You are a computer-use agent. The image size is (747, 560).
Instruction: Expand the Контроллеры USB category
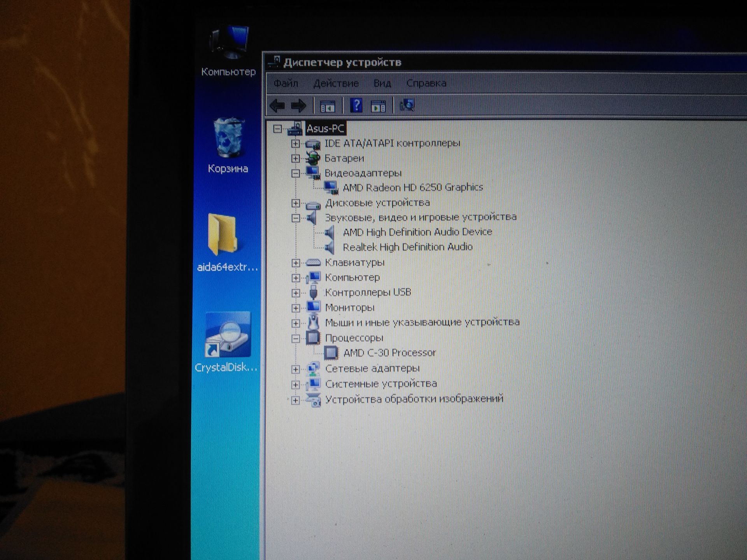(x=296, y=293)
